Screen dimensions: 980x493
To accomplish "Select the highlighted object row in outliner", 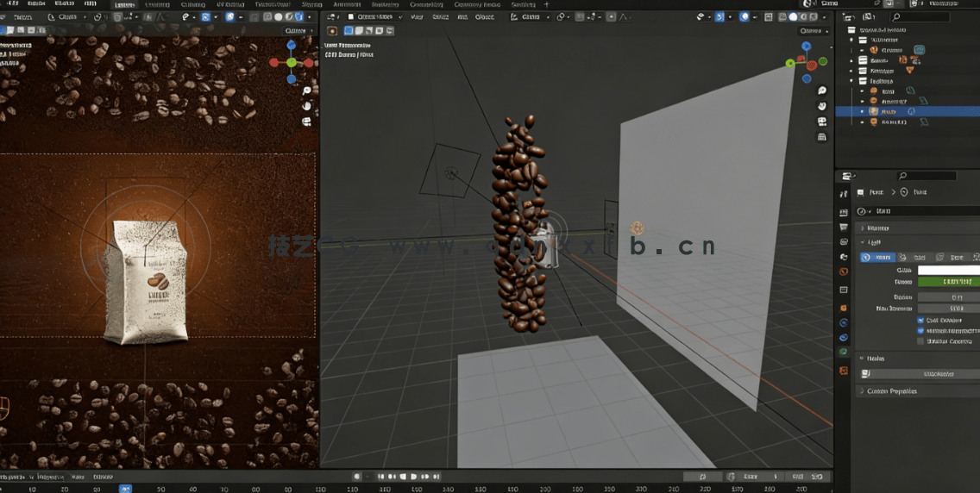I will click(908, 112).
